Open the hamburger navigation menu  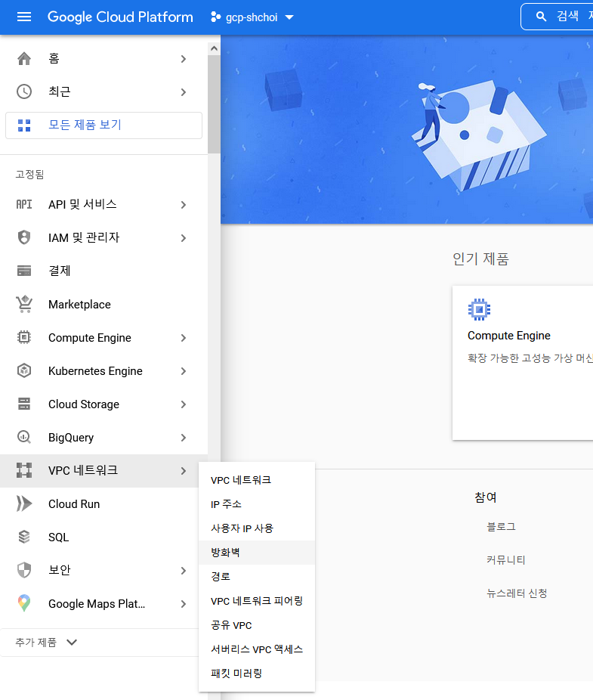(24, 17)
